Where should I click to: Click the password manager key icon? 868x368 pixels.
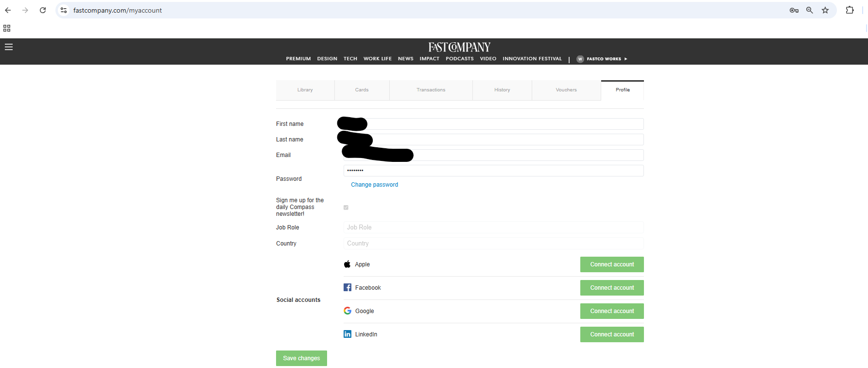794,10
